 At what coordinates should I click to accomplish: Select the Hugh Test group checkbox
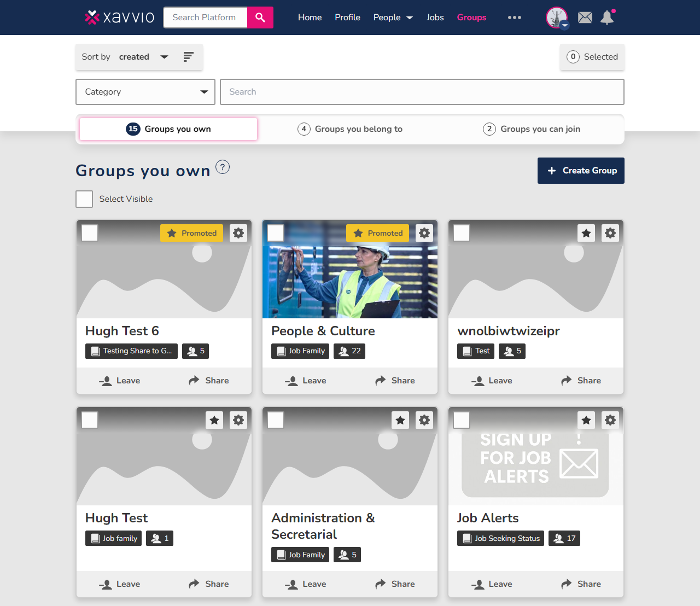90,420
